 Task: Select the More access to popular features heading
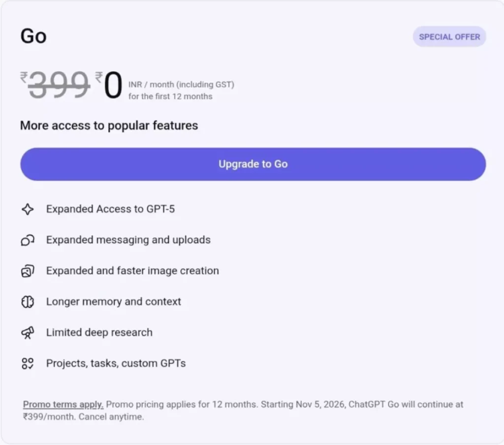click(109, 125)
